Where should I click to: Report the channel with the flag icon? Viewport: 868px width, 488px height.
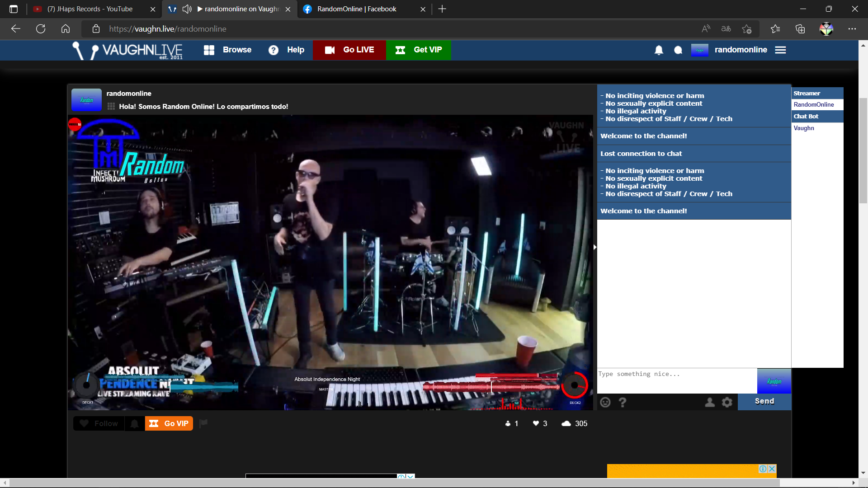(x=203, y=423)
